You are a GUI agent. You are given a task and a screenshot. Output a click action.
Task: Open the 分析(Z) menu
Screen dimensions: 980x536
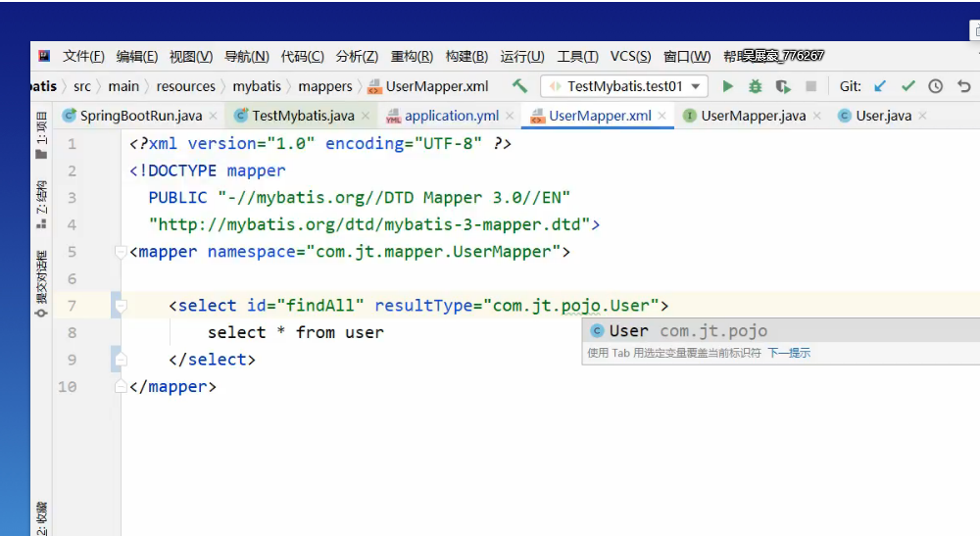point(357,56)
